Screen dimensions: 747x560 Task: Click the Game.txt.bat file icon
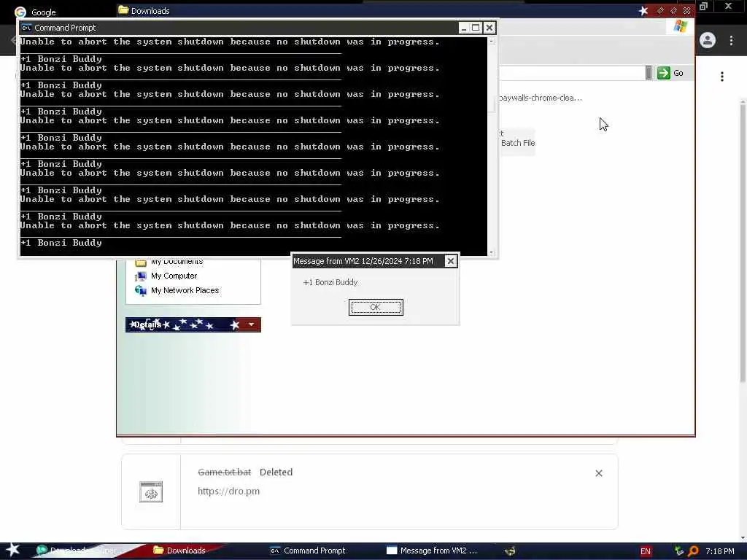(151, 492)
